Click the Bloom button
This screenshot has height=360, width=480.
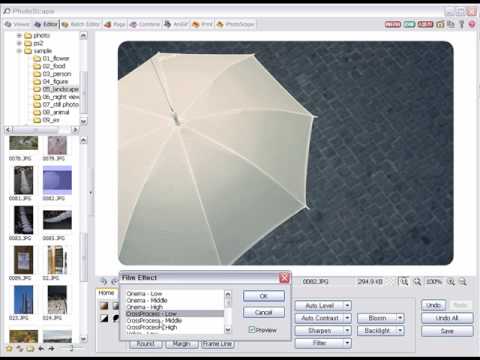pos(377,318)
